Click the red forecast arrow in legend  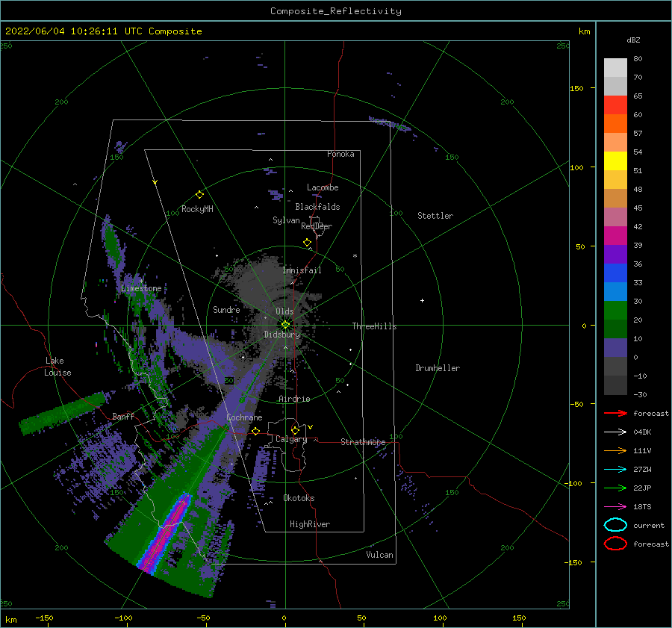[x=615, y=413]
